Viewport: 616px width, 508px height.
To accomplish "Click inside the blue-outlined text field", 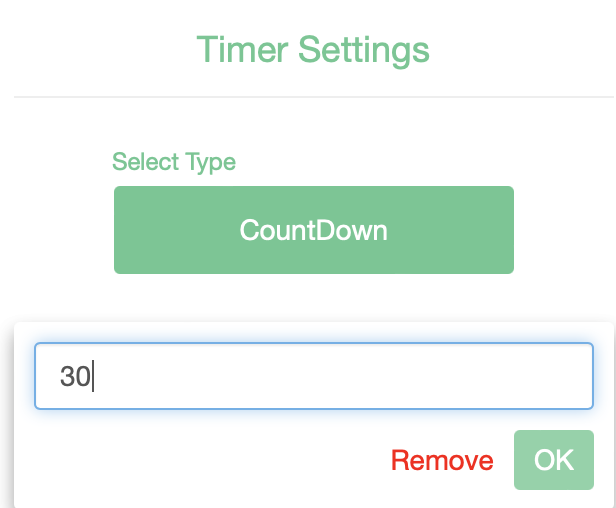I will (313, 376).
